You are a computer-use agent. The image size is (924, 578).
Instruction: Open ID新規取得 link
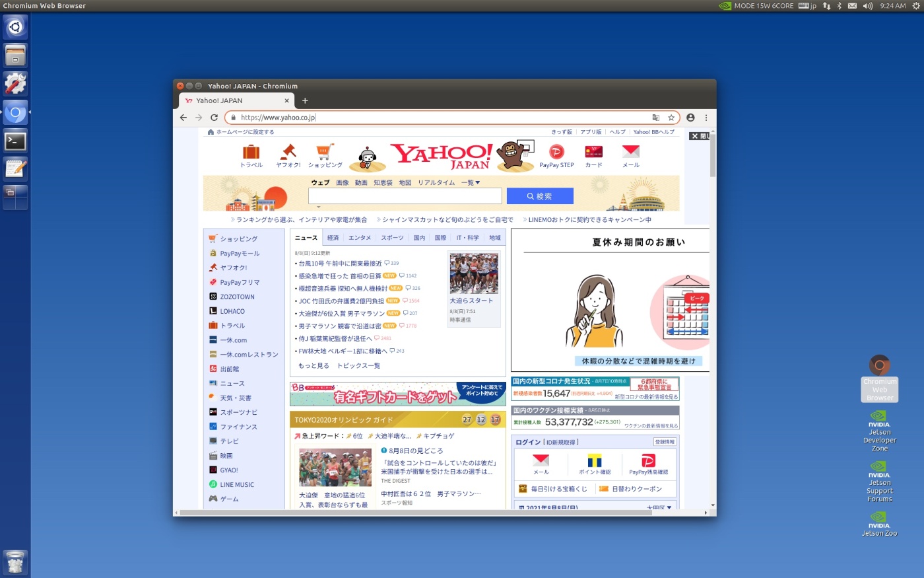pos(561,442)
